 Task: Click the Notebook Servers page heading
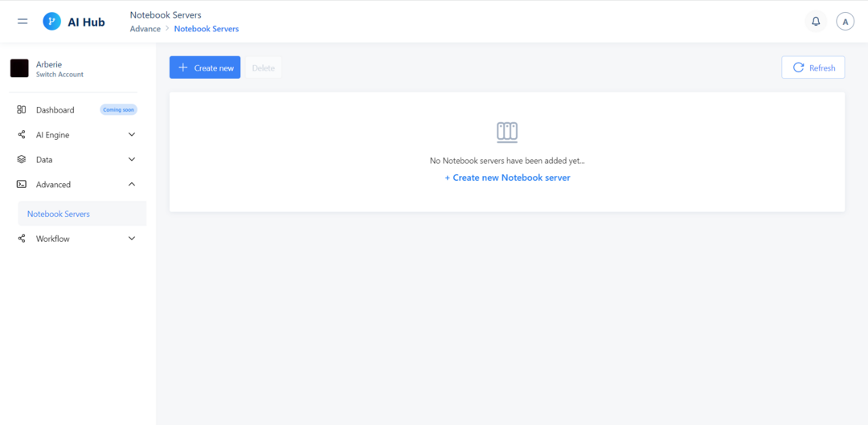pos(166,15)
